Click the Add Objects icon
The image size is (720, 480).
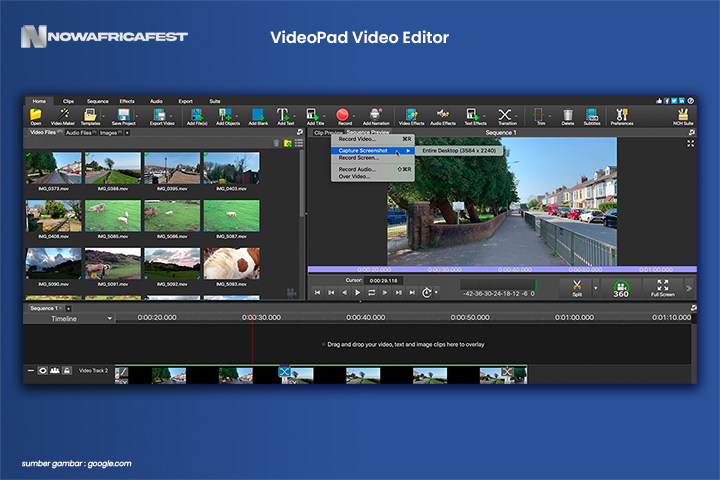pyautogui.click(x=226, y=116)
